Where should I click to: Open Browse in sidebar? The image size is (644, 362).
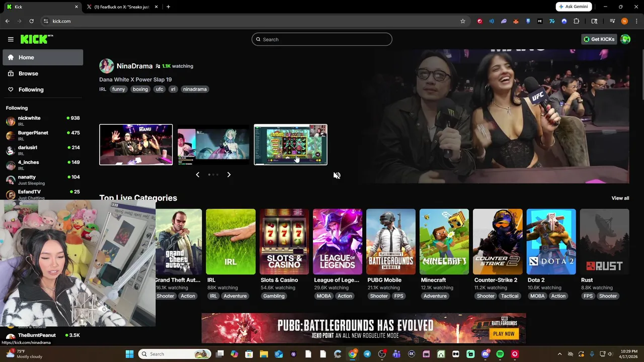point(43,73)
